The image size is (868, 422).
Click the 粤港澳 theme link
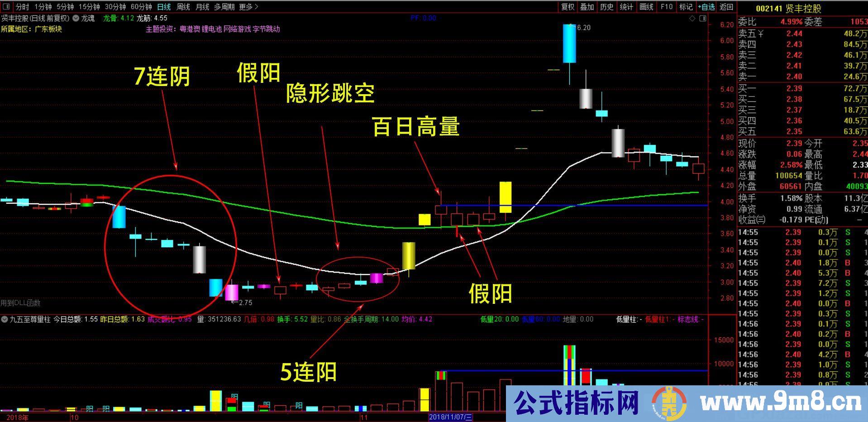click(190, 29)
